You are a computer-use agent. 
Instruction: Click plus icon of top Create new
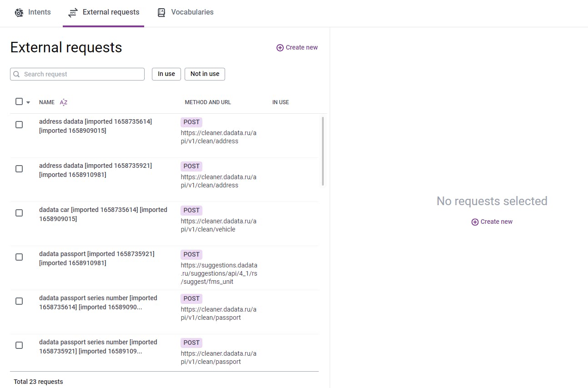(280, 48)
